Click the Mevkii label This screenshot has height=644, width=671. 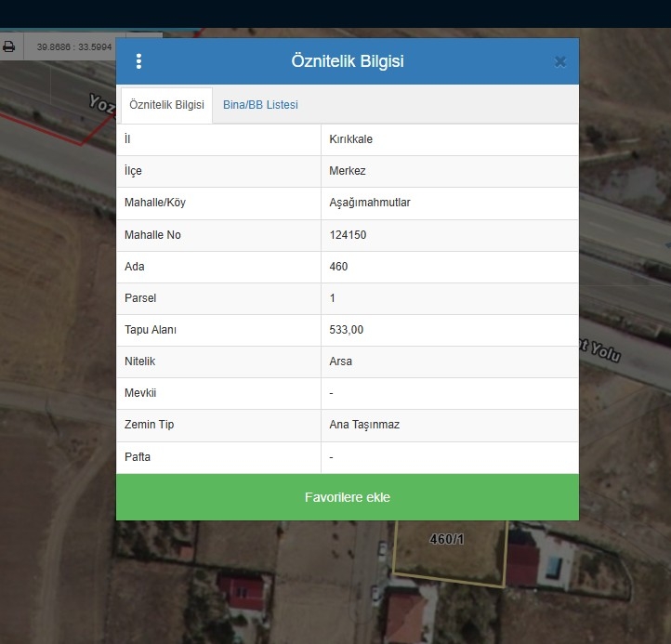click(140, 393)
